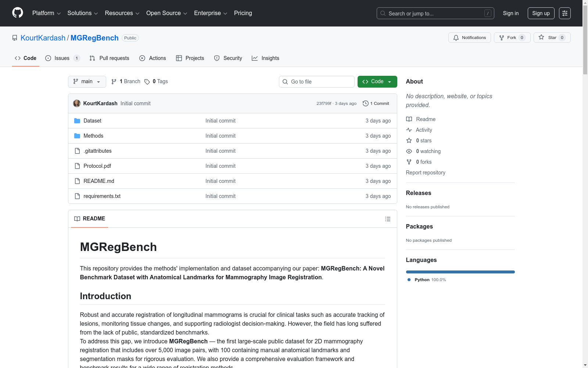Open the Dataset folder
Screen dimensions: 588x368
92,121
